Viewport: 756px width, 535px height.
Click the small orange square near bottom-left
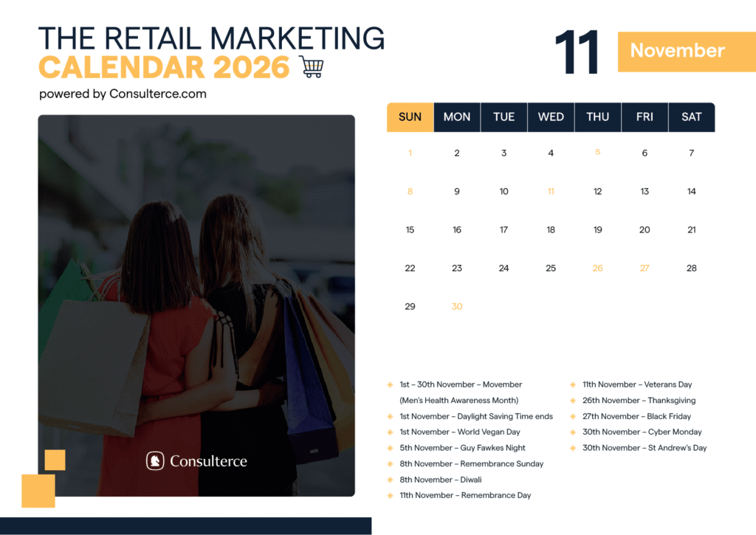click(55, 459)
